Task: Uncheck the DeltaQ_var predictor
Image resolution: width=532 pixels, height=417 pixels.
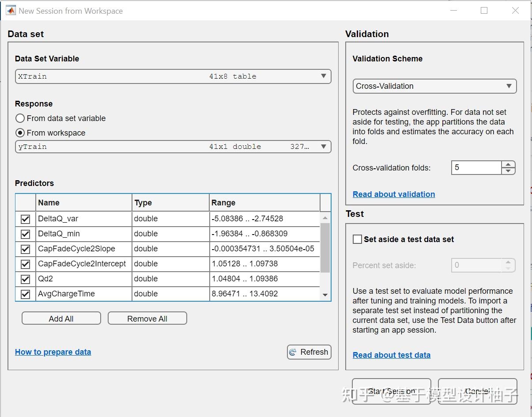Action: coord(26,219)
